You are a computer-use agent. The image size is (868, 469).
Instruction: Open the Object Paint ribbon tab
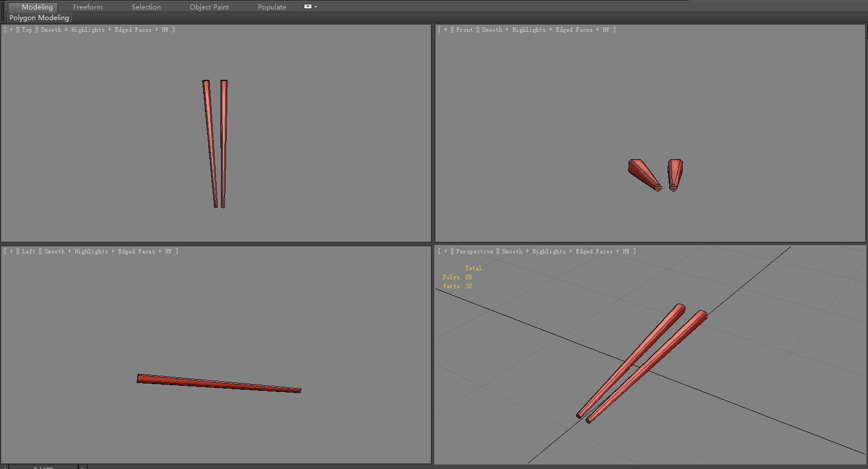point(209,7)
